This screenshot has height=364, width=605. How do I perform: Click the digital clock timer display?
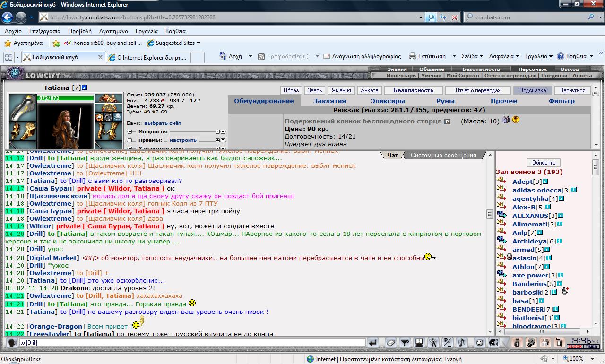[x=579, y=340]
